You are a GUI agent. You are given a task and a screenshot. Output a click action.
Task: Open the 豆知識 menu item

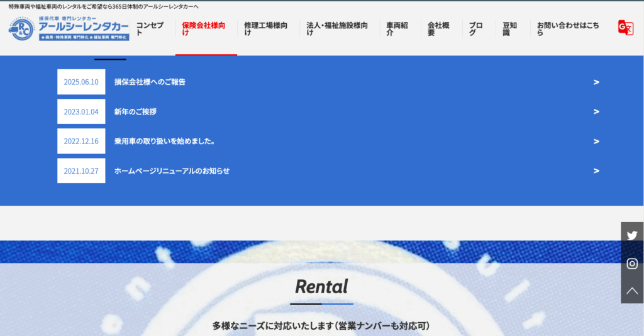point(509,29)
